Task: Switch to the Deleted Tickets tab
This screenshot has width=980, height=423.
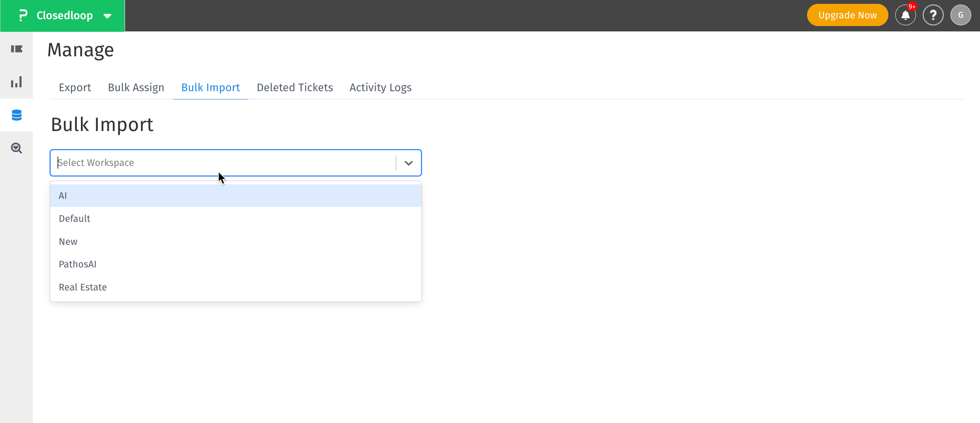Action: click(294, 87)
